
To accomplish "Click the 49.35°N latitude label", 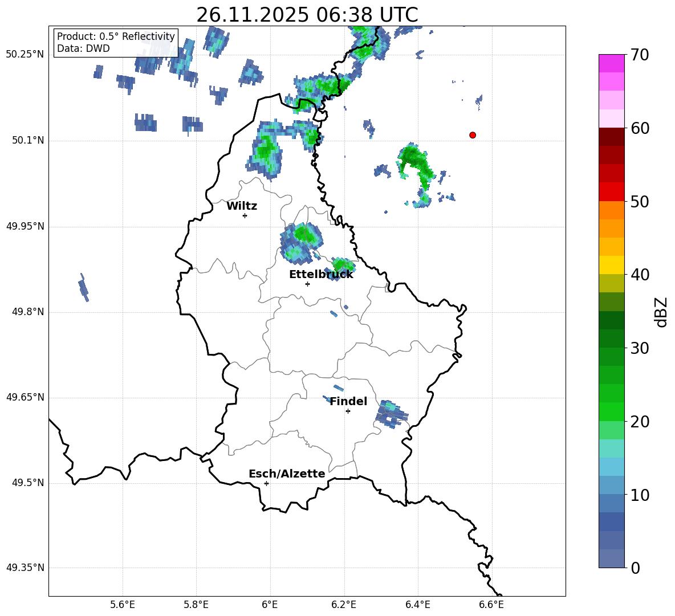I will [25, 568].
